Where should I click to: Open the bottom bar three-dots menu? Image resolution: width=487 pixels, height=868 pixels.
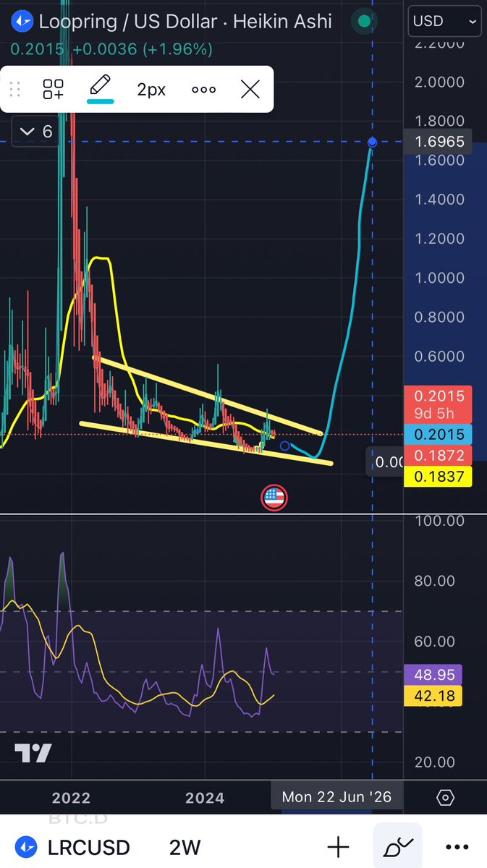[457, 847]
